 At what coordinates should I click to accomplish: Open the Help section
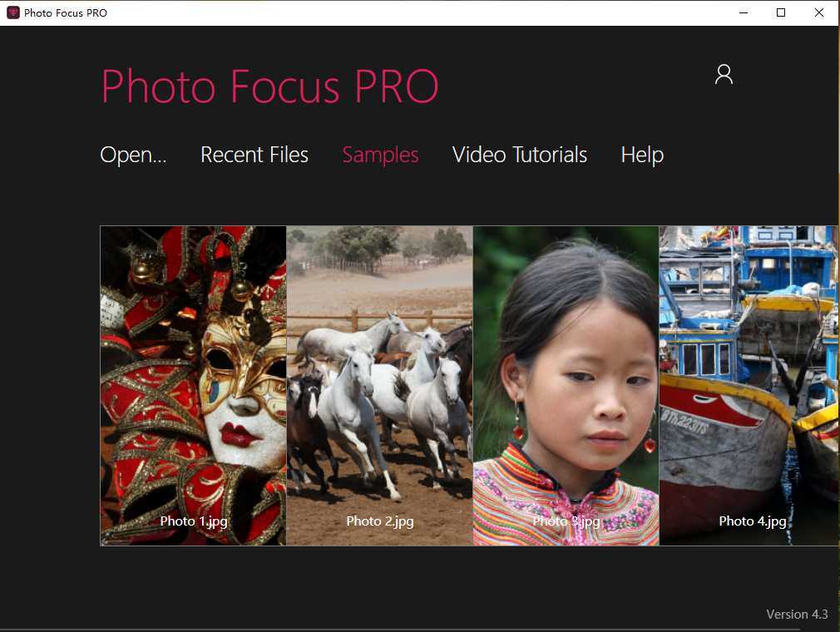tap(642, 155)
